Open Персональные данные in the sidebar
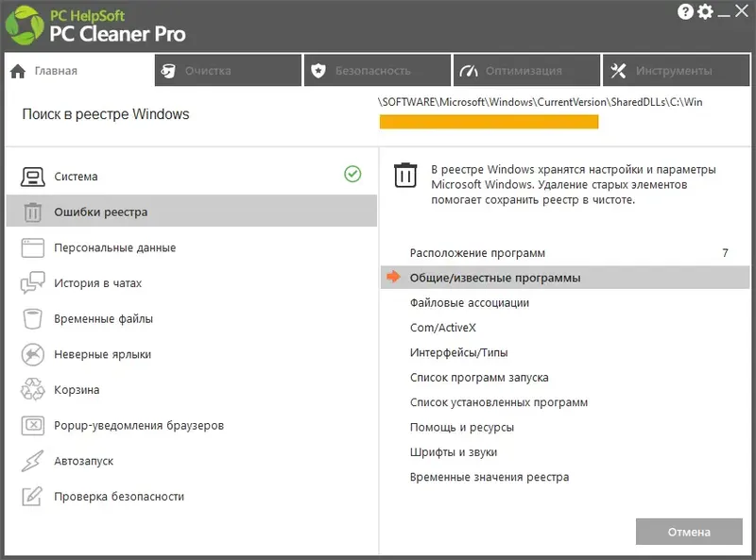This screenshot has width=756, height=560. tap(31, 247)
